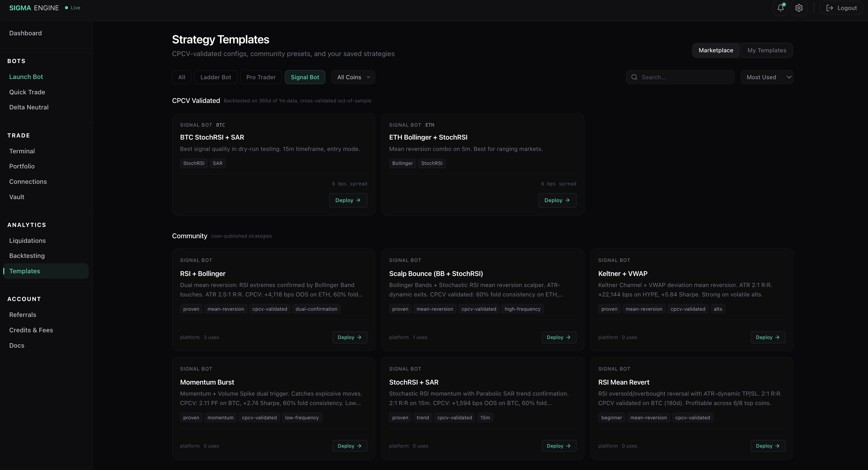Click the beginner tag
Viewport: 868px width, 470px height.
611,417
